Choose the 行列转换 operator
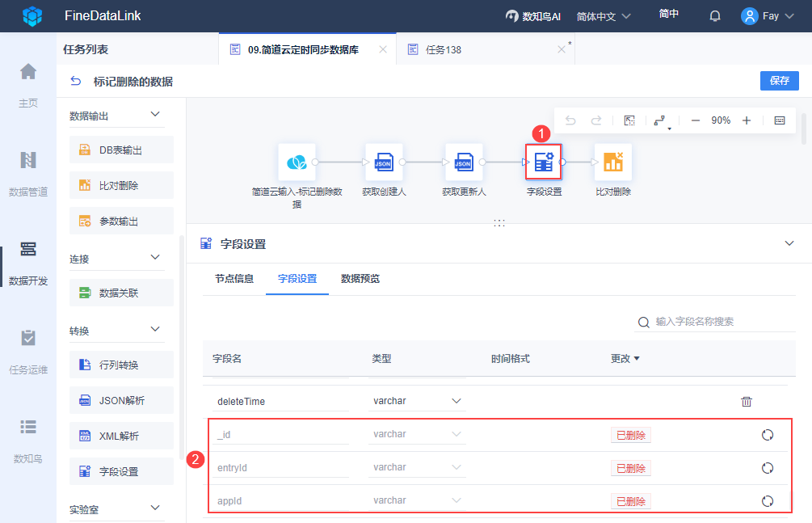 click(x=122, y=365)
